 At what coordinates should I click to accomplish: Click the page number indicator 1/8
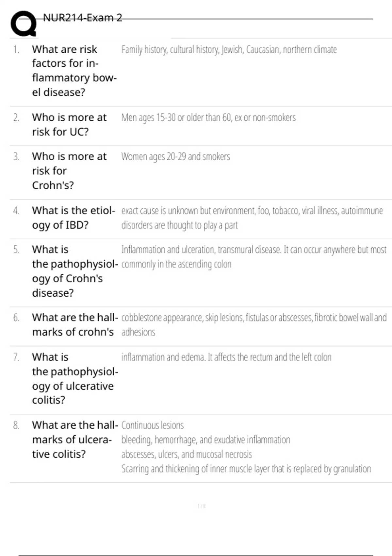[202, 506]
